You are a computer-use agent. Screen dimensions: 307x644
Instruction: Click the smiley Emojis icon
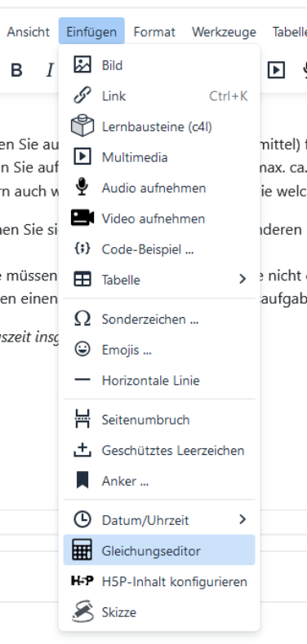[x=82, y=350]
